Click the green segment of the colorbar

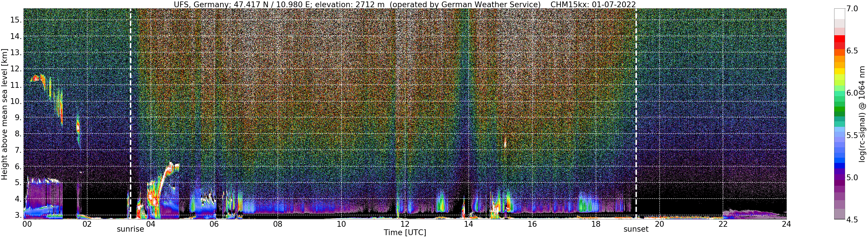(839, 110)
